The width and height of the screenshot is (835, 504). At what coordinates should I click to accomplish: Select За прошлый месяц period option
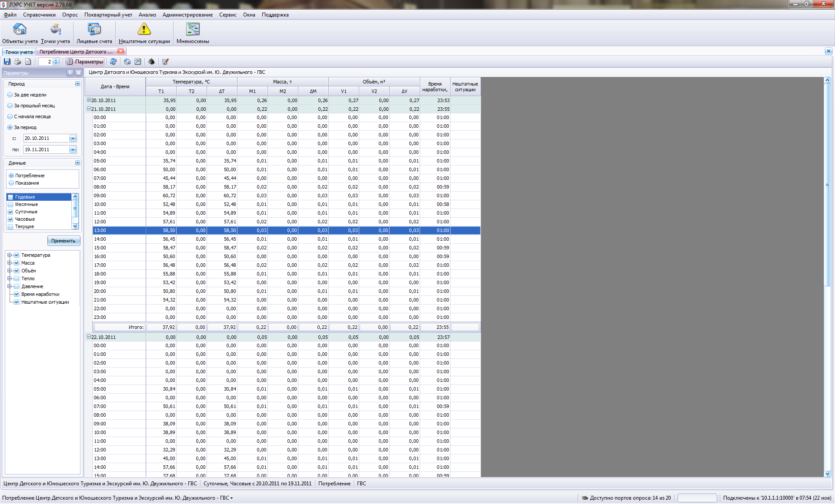pyautogui.click(x=31, y=106)
